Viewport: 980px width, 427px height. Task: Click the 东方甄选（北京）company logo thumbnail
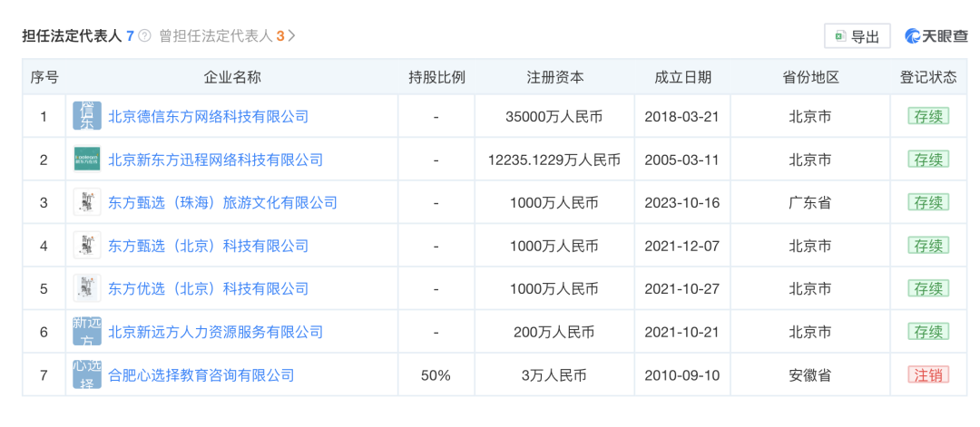point(87,246)
